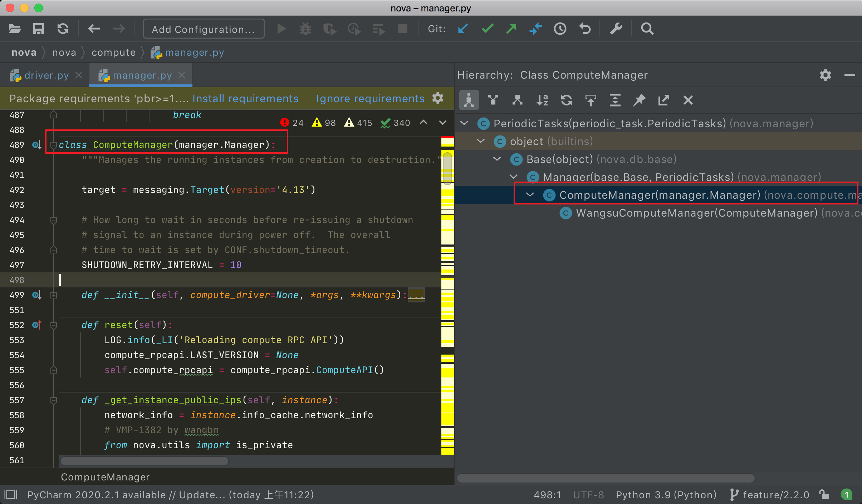Viewport: 862px width, 504px height.
Task: Refresh the hierarchy tree
Action: pos(566,100)
